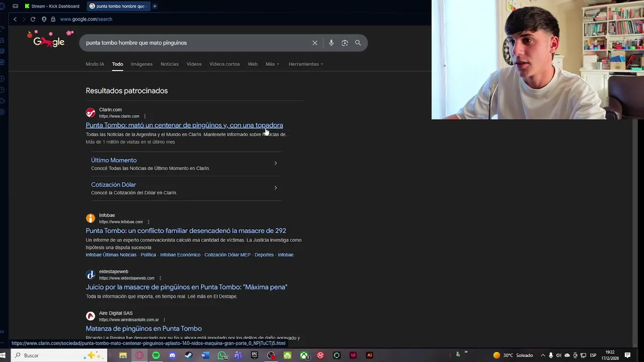This screenshot has width=644, height=362.
Task: Open the 30°C Soleado weather widget
Action: click(x=513, y=355)
